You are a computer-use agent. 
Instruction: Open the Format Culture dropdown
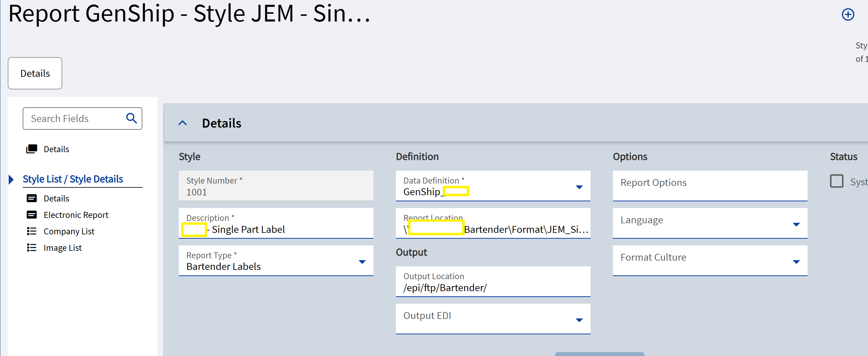[x=796, y=262]
